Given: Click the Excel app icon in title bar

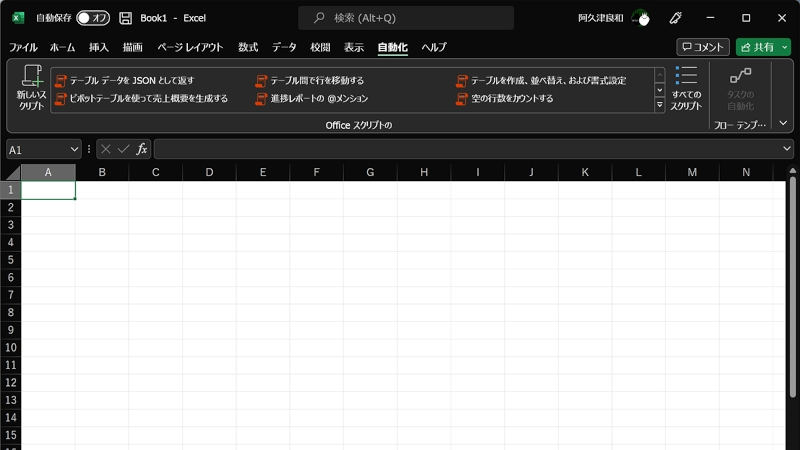Looking at the screenshot, I should tap(18, 18).
